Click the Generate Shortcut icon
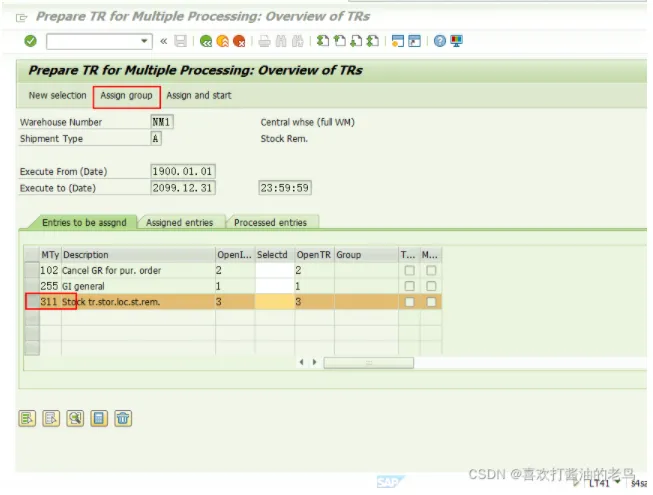 (x=414, y=41)
